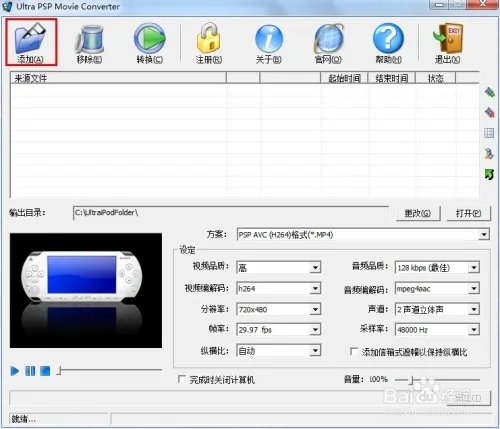Click the 输出目录 output path field
The width and height of the screenshot is (500, 429).
point(231,213)
